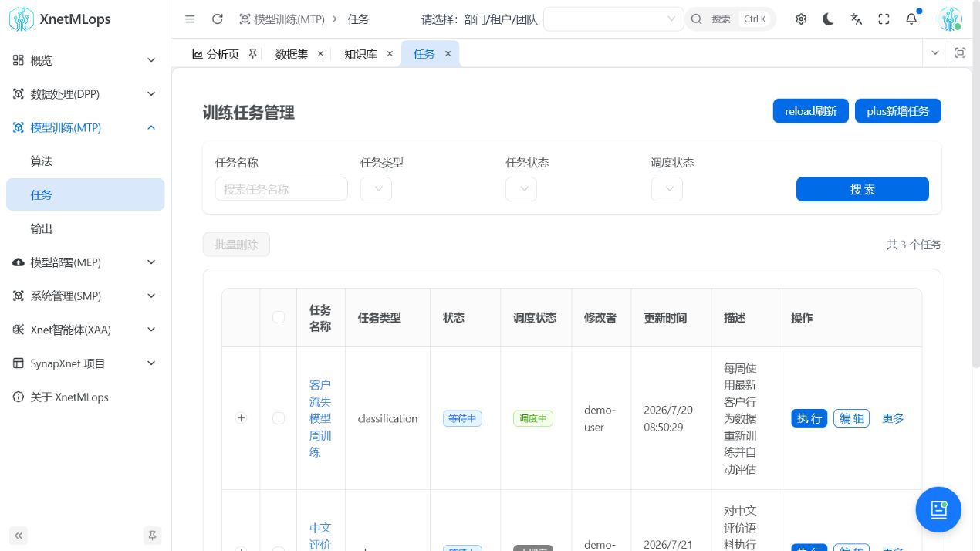Click the sidebar pin icon at bottom
This screenshot has width=980, height=551.
[x=152, y=535]
